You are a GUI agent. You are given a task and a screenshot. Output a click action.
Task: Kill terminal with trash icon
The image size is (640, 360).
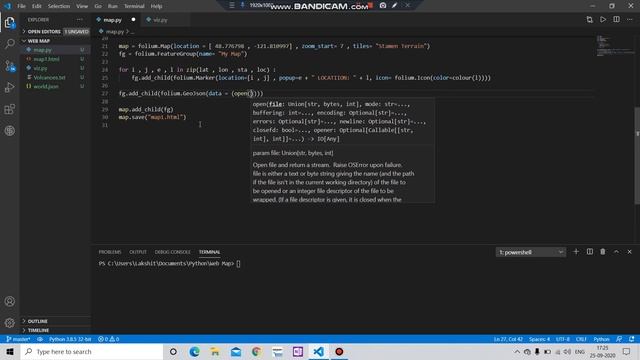[x=603, y=252]
